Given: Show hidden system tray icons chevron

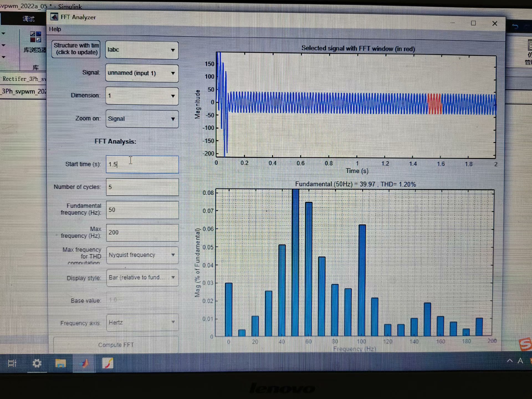Looking at the screenshot, I should click(x=510, y=360).
